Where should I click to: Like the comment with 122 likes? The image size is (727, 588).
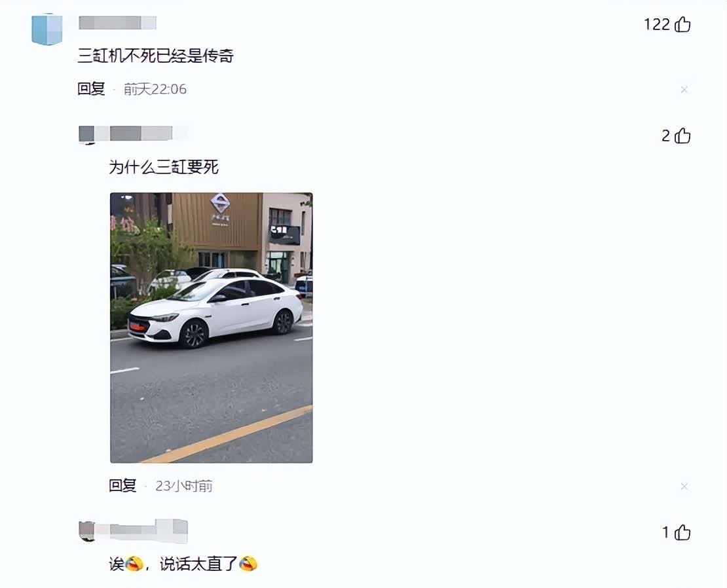682,24
